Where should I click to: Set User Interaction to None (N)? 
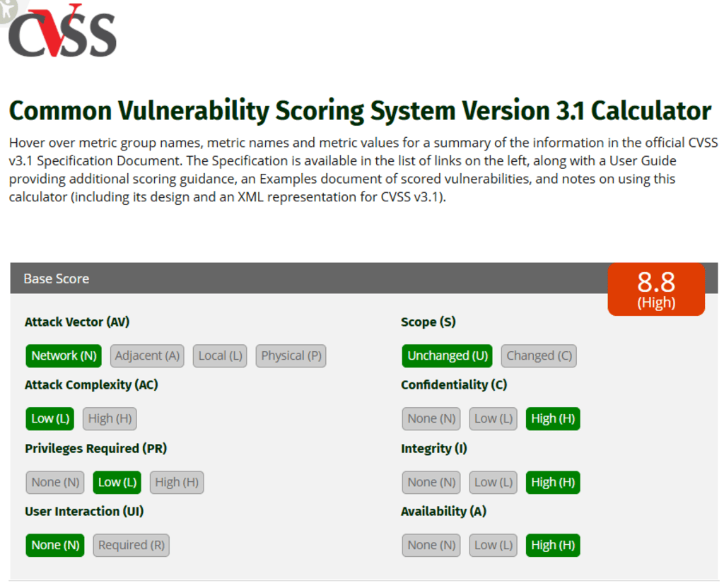click(55, 545)
